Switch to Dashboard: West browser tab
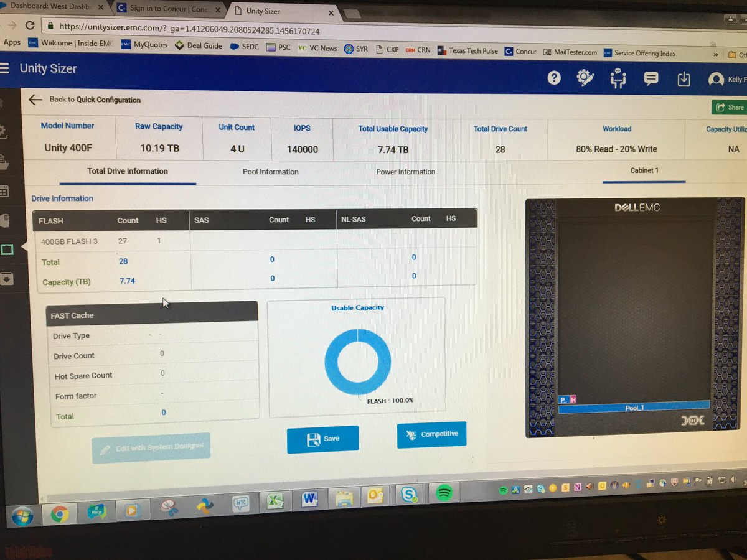The height and width of the screenshot is (560, 747). click(52, 6)
